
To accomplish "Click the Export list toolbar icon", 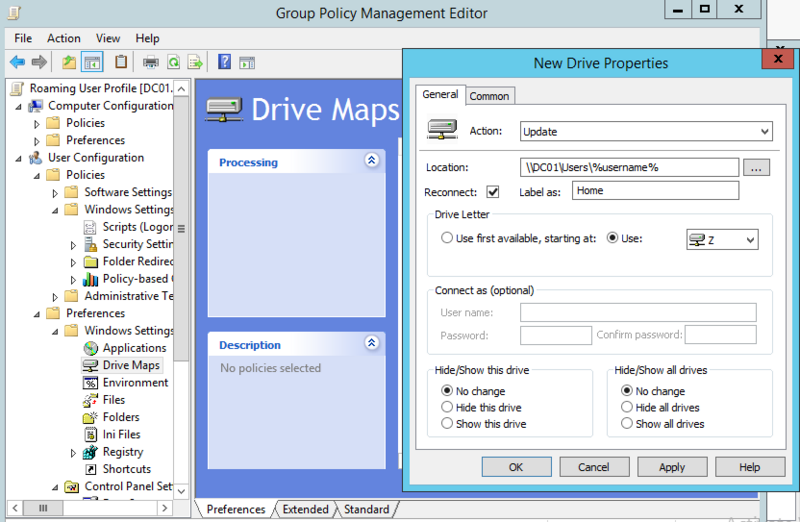I will (x=195, y=62).
